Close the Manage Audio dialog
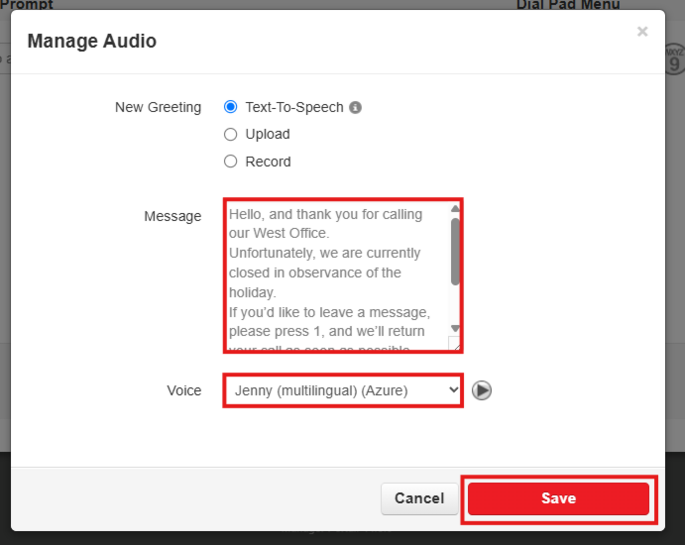 pos(642,32)
